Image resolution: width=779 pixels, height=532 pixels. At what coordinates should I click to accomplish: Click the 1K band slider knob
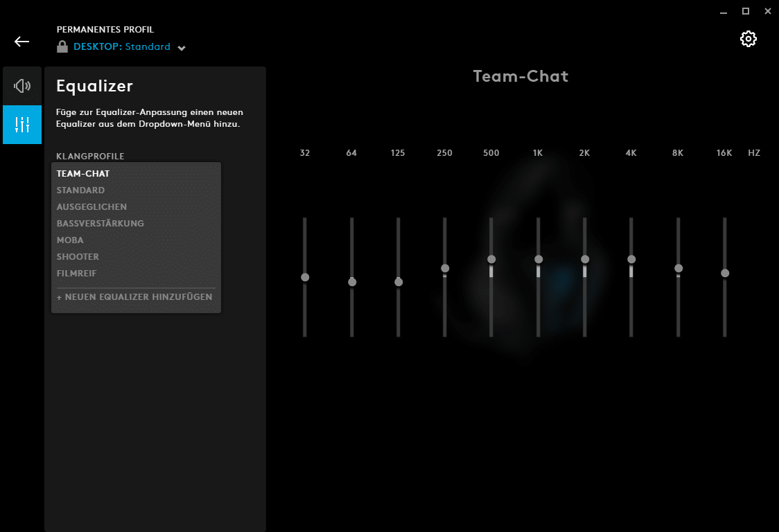pyautogui.click(x=539, y=259)
